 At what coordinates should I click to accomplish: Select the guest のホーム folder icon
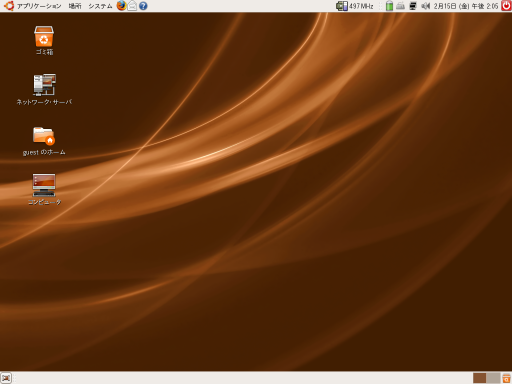[44, 141]
